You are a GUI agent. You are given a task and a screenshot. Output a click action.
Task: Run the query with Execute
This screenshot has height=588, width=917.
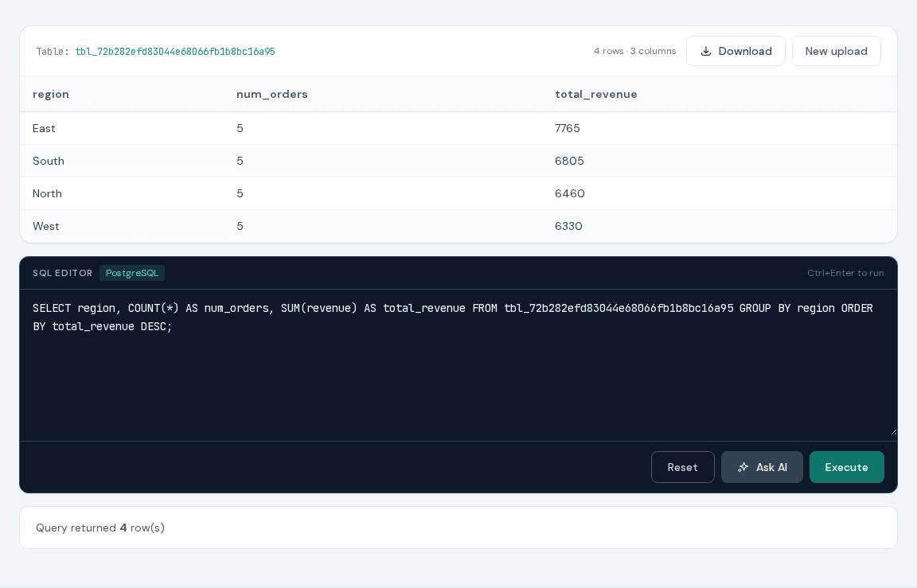(846, 467)
